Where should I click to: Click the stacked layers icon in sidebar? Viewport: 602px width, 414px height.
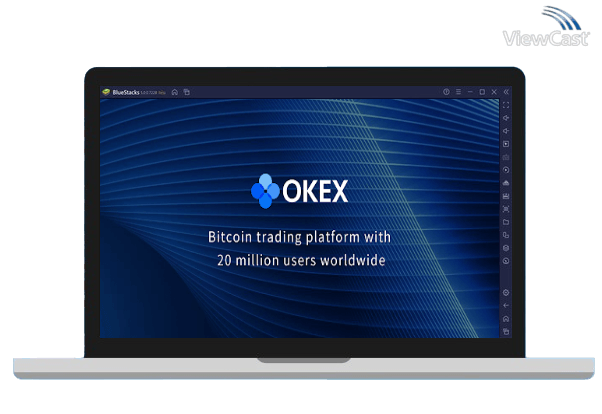(x=506, y=248)
